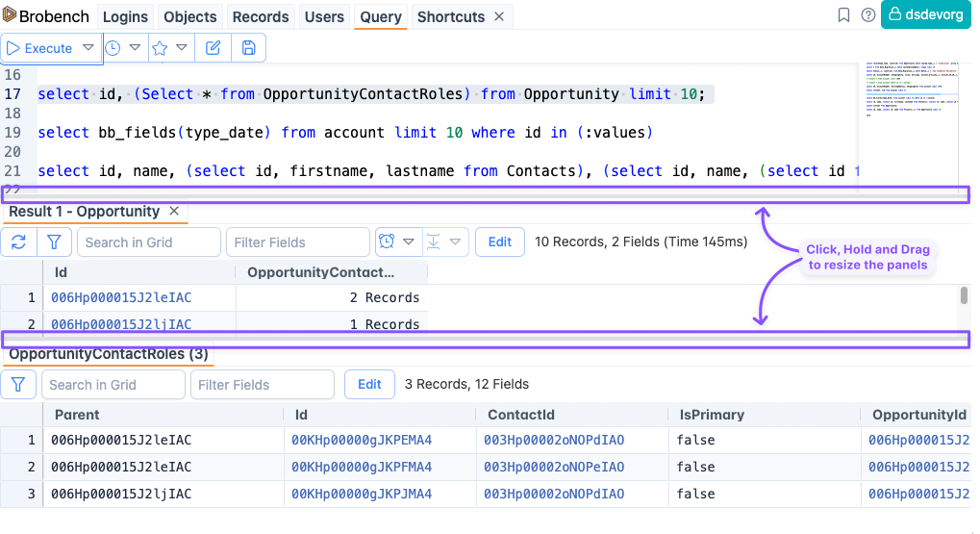Screen dimensions: 980x534
Task: Click the download export icon
Action: click(x=433, y=242)
